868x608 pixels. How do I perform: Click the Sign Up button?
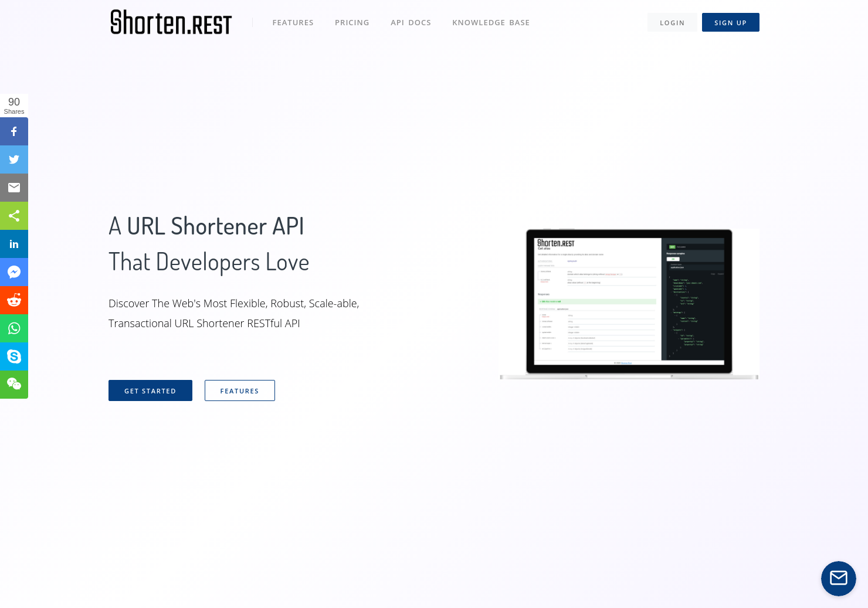coord(731,22)
